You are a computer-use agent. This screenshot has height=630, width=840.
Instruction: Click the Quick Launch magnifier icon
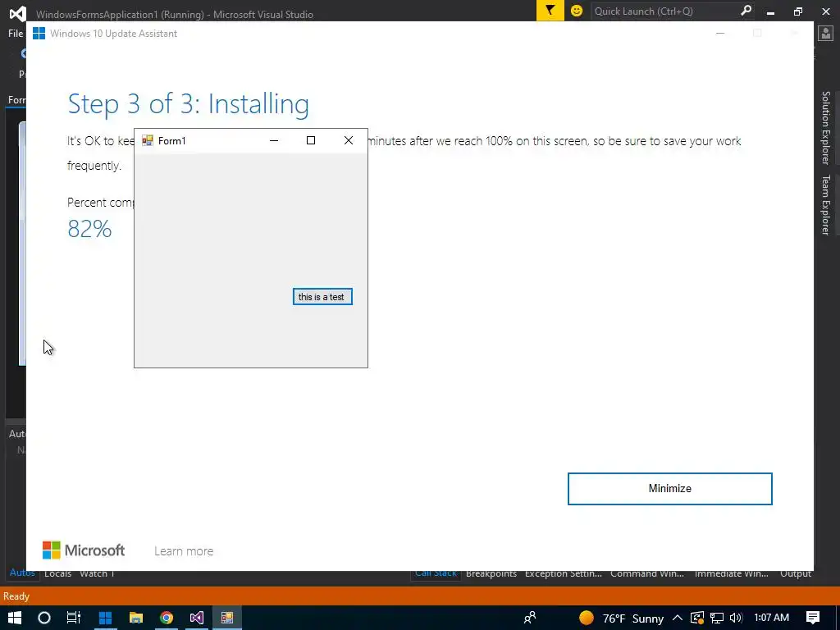(x=746, y=11)
